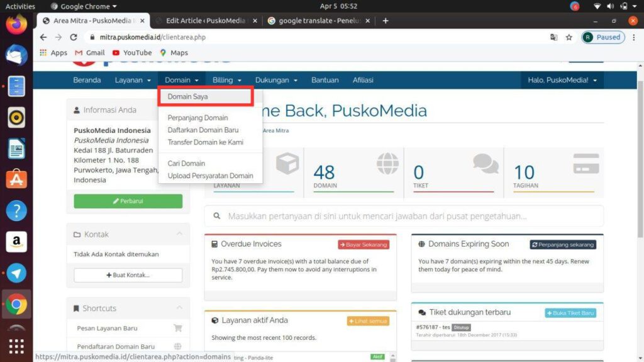Expand the Dukungan dropdown menu
The height and width of the screenshot is (362, 644).
pos(276,80)
